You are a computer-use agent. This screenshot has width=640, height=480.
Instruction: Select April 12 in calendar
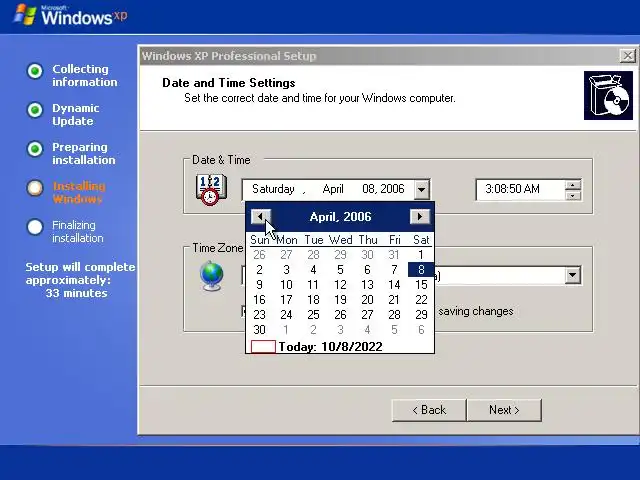(x=340, y=284)
